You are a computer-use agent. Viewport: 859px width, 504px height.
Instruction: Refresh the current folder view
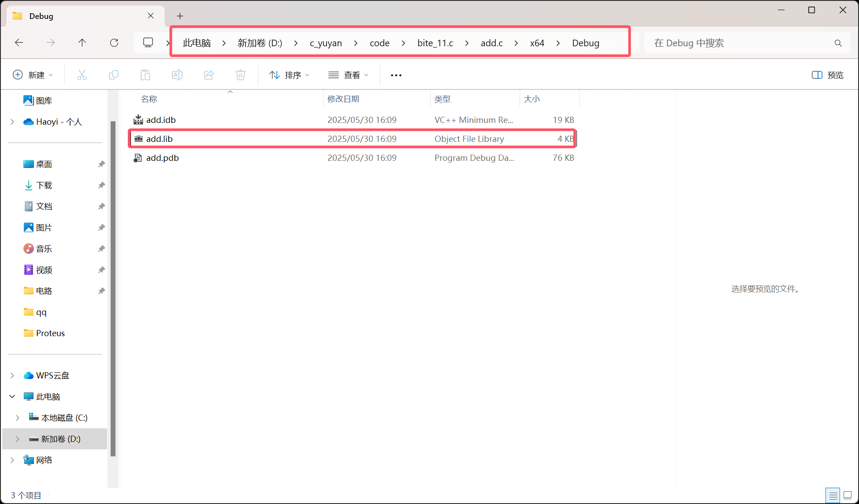(x=114, y=43)
